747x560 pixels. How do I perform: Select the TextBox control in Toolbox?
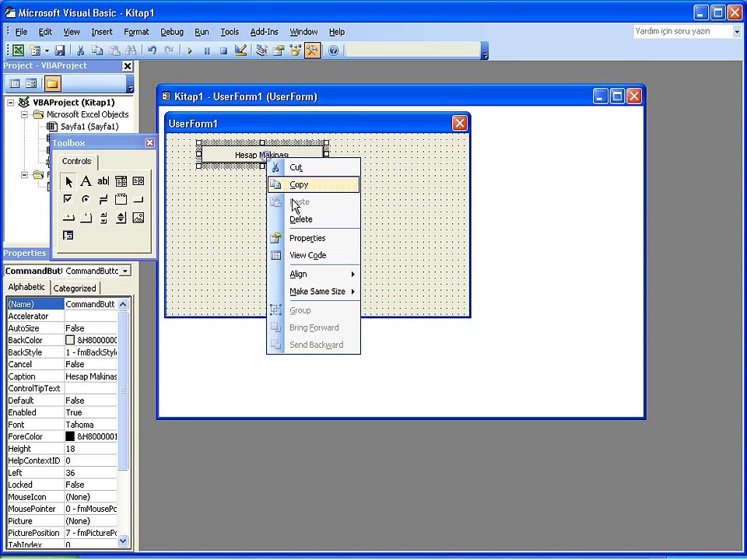coord(103,181)
